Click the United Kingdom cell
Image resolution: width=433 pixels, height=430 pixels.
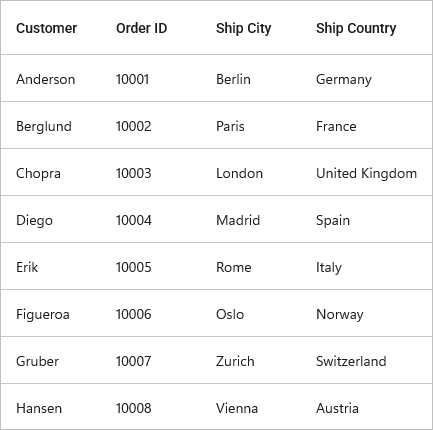[366, 173]
